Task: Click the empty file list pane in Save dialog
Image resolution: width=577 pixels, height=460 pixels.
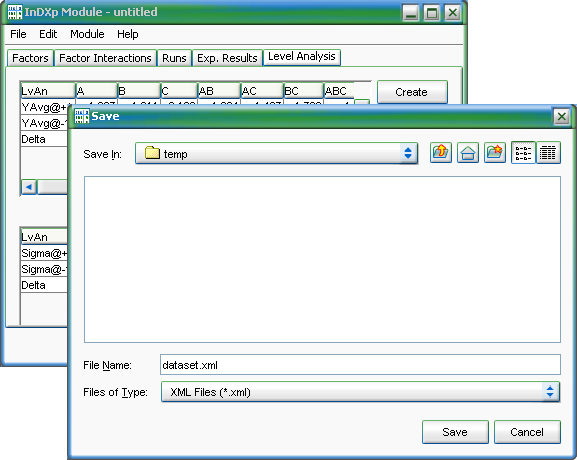Action: pos(322,259)
